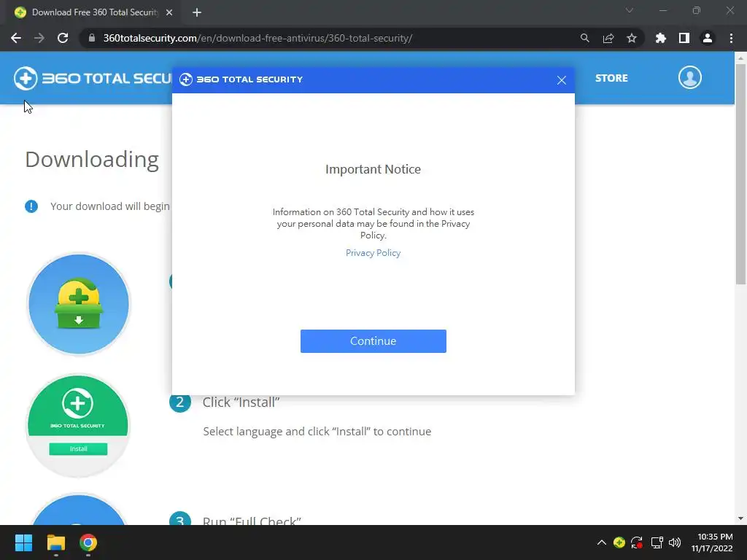
Task: Open the user account avatar icon
Action: tap(690, 77)
